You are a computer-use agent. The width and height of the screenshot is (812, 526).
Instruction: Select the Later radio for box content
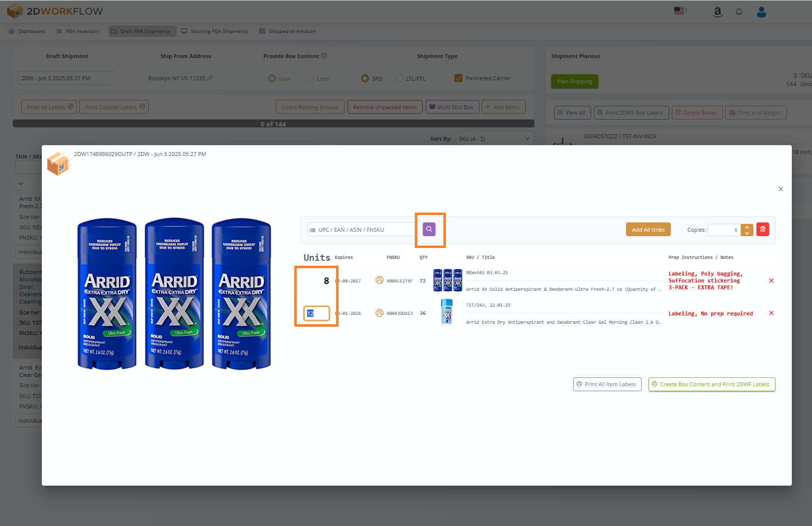pos(310,78)
